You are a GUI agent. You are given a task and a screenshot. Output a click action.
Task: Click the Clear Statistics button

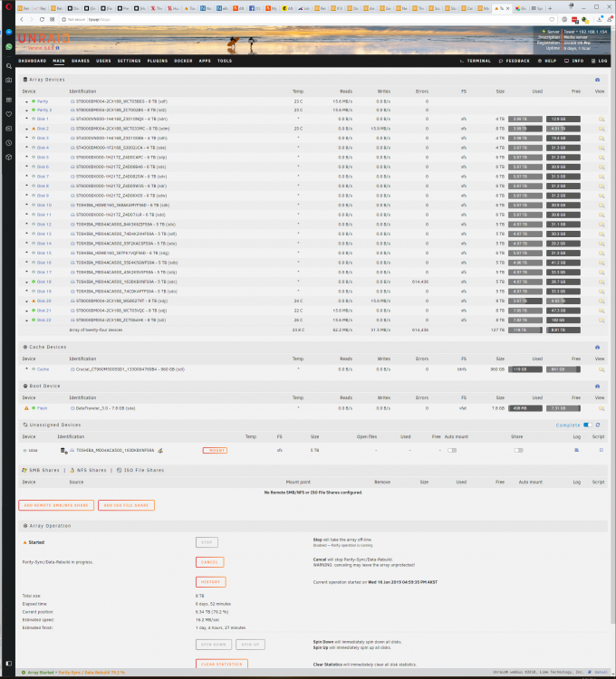(221, 664)
